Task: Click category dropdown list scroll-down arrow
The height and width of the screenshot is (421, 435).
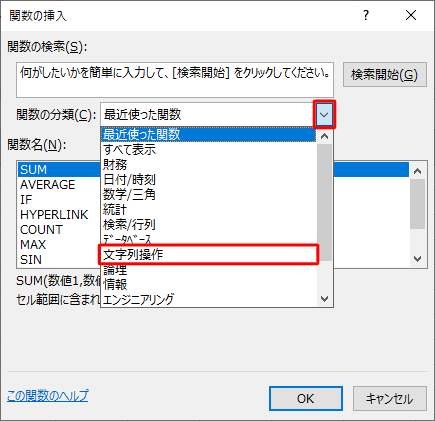Action: (x=324, y=299)
